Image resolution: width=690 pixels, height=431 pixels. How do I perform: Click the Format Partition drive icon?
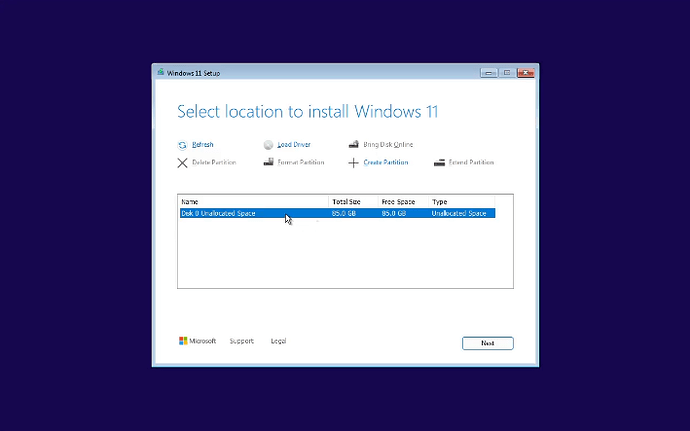[268, 162]
